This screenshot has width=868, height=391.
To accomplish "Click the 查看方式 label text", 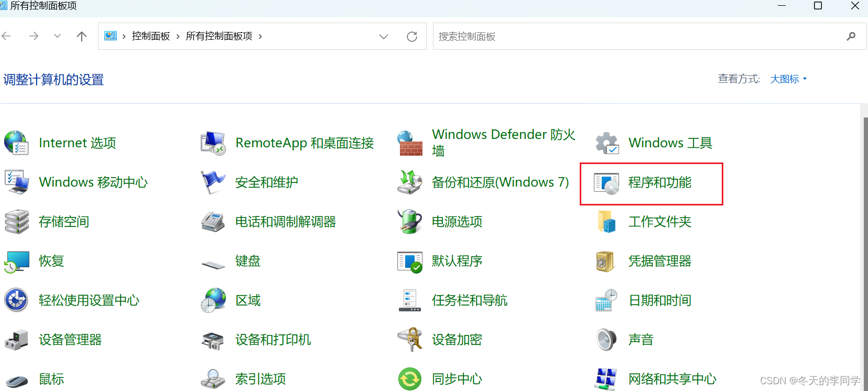I will [x=739, y=79].
